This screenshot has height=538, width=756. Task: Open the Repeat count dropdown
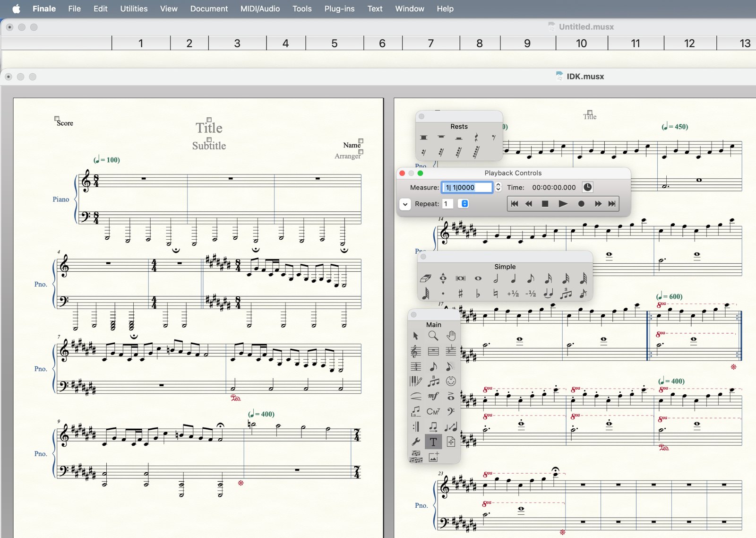coord(464,204)
